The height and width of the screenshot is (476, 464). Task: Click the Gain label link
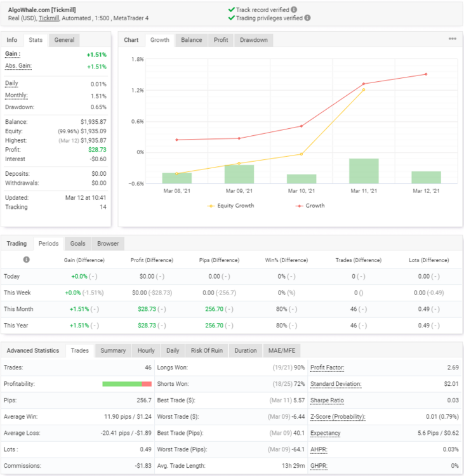[x=13, y=54]
